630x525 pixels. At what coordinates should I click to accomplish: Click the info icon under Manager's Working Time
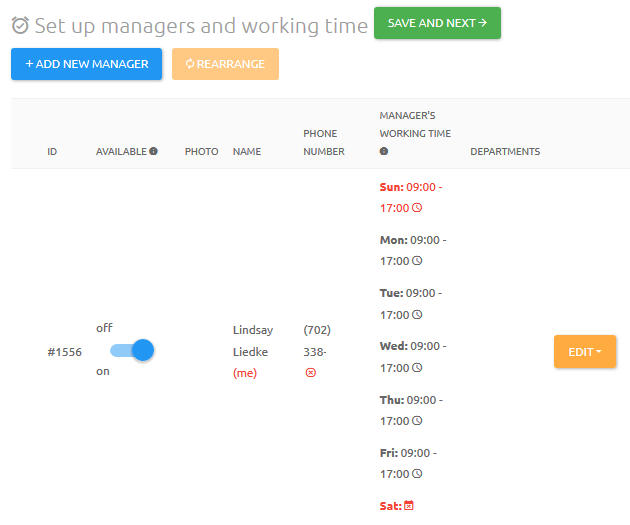(x=384, y=151)
